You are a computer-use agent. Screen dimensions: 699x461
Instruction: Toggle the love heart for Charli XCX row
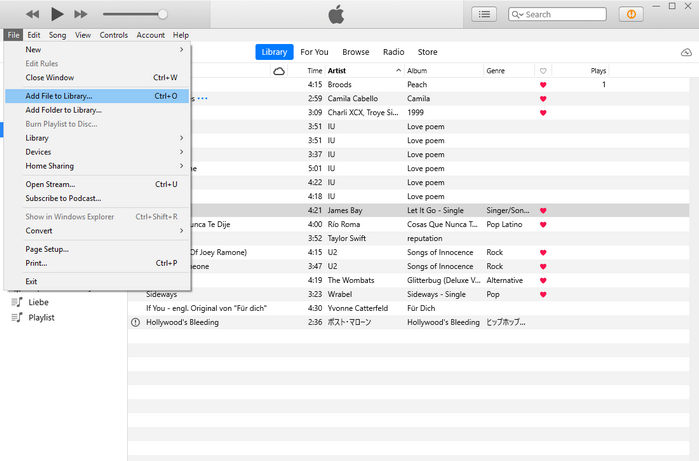(x=543, y=113)
